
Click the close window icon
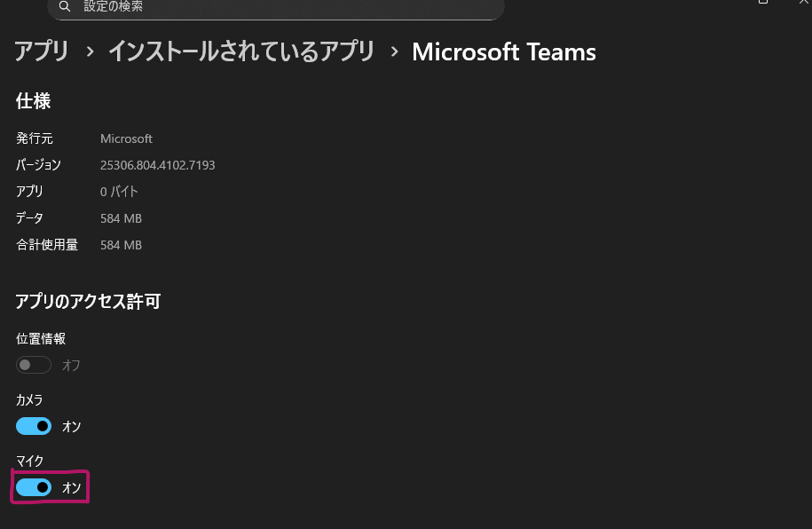(804, 4)
